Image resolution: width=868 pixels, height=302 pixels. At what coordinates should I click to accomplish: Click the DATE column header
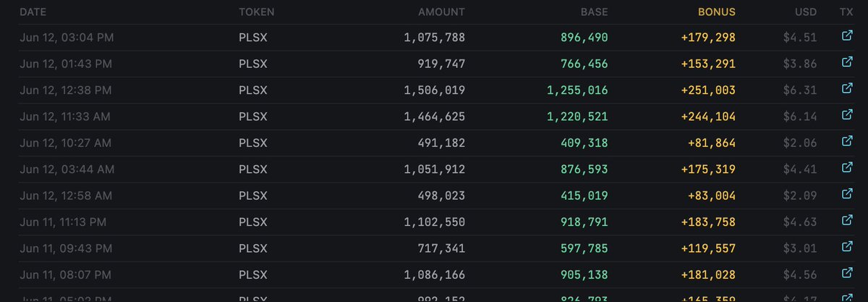click(33, 12)
